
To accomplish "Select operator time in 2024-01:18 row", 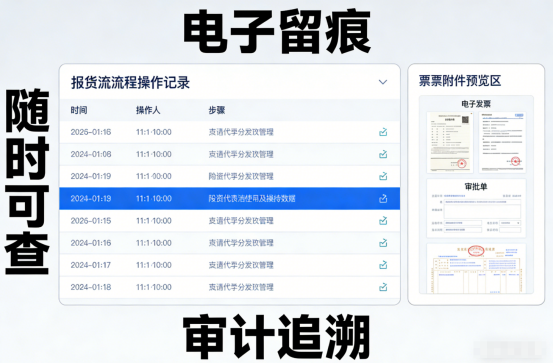I will point(154,287).
